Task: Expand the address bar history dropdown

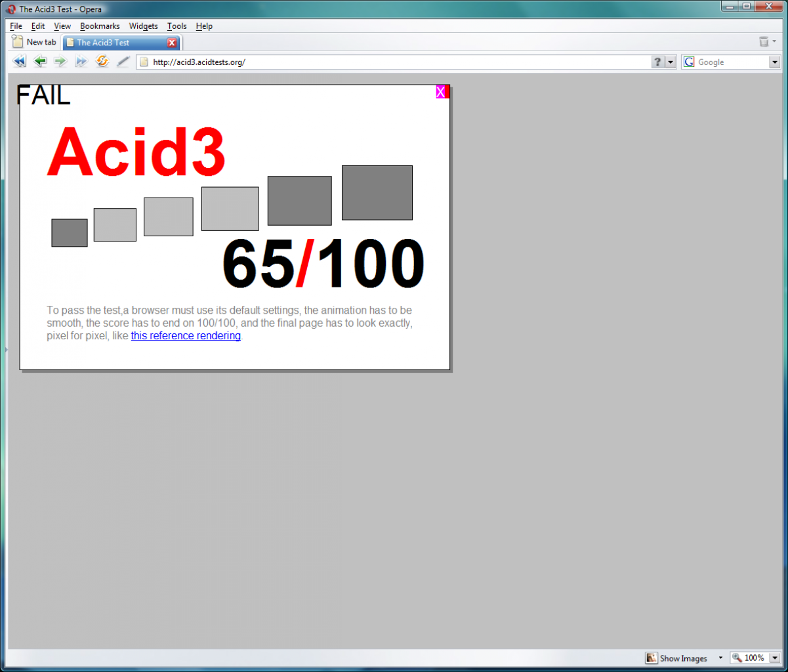Action: click(671, 62)
